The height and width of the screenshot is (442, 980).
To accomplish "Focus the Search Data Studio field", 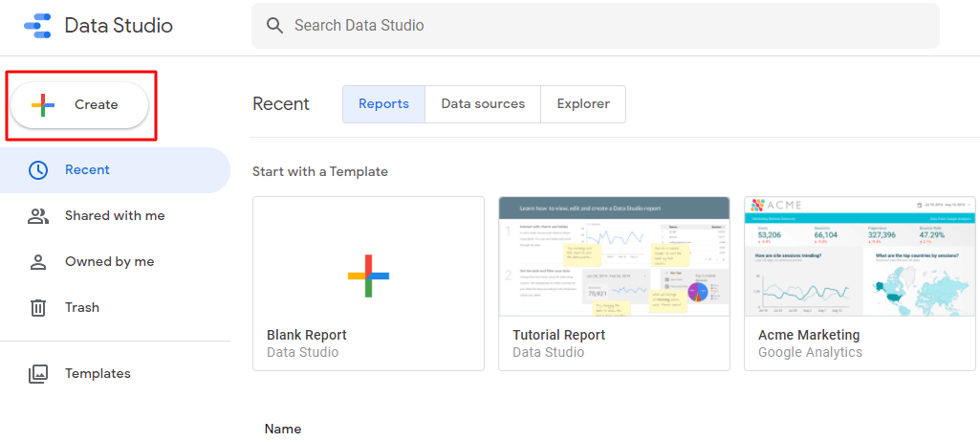I will coord(596,26).
